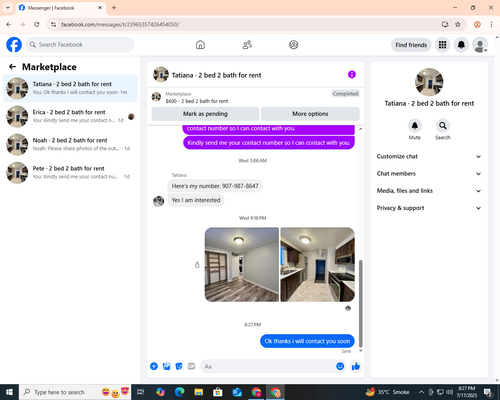Select the Messenger | Facebook tab
Viewport: 500px width, 400px height.
pyautogui.click(x=61, y=8)
